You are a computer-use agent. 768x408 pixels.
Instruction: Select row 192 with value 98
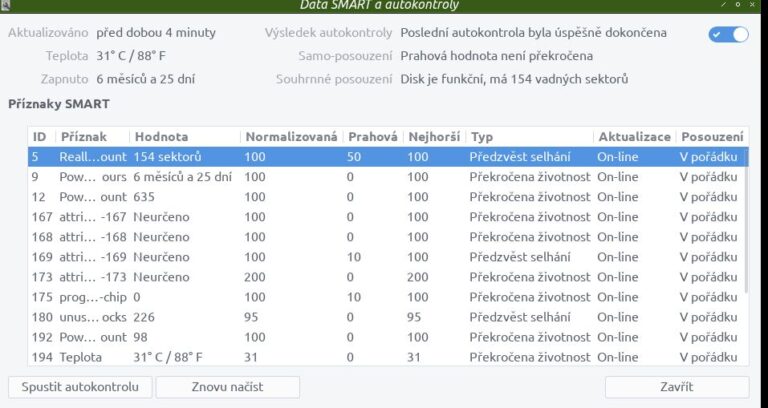click(386, 337)
